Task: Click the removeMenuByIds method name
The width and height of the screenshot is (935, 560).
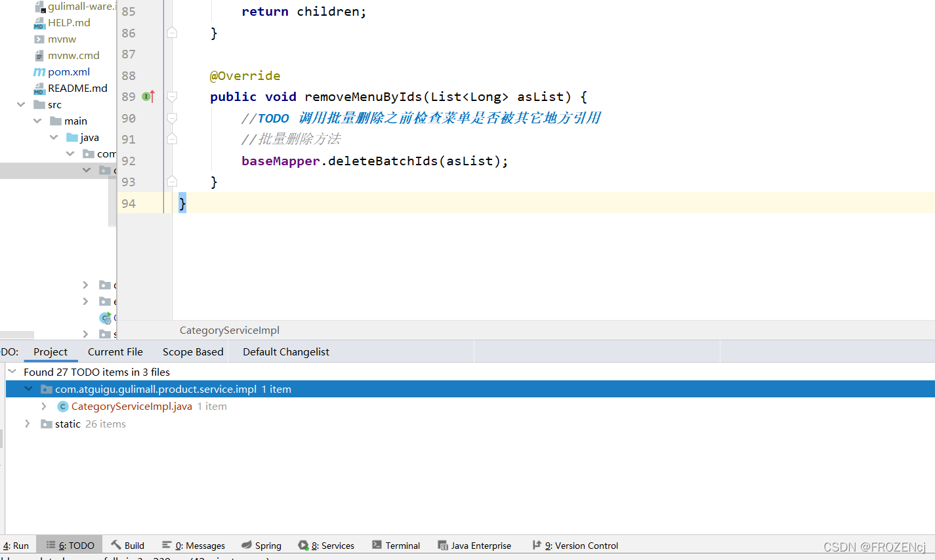Action: (x=363, y=97)
